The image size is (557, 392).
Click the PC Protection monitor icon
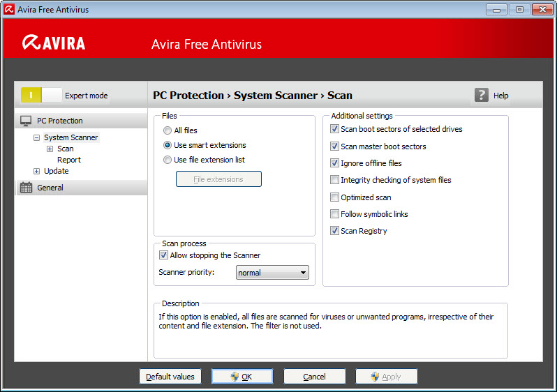pyautogui.click(x=26, y=121)
